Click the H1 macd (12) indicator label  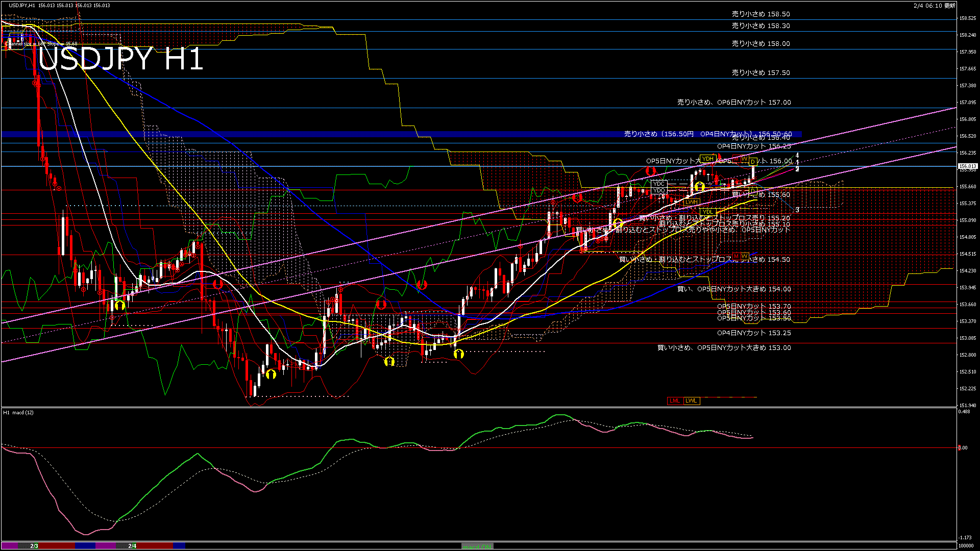click(18, 412)
